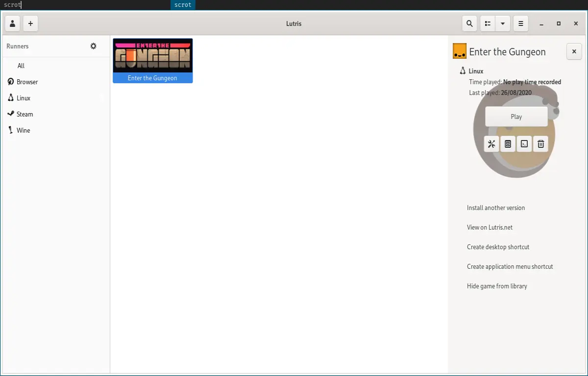
Task: Add a game with the plus button
Action: (30, 23)
